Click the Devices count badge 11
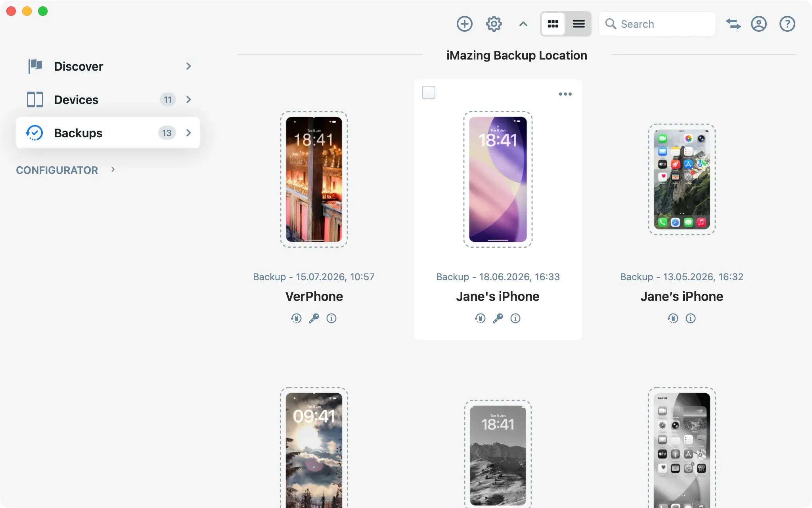 pos(168,100)
